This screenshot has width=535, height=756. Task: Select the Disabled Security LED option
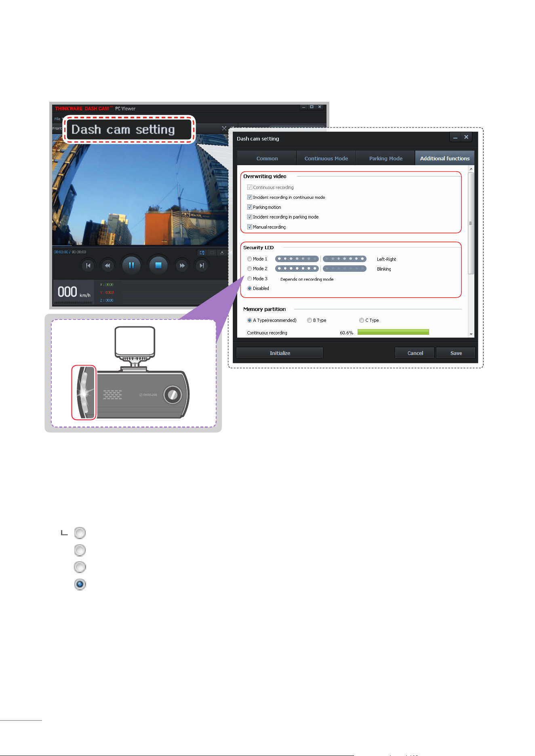249,288
